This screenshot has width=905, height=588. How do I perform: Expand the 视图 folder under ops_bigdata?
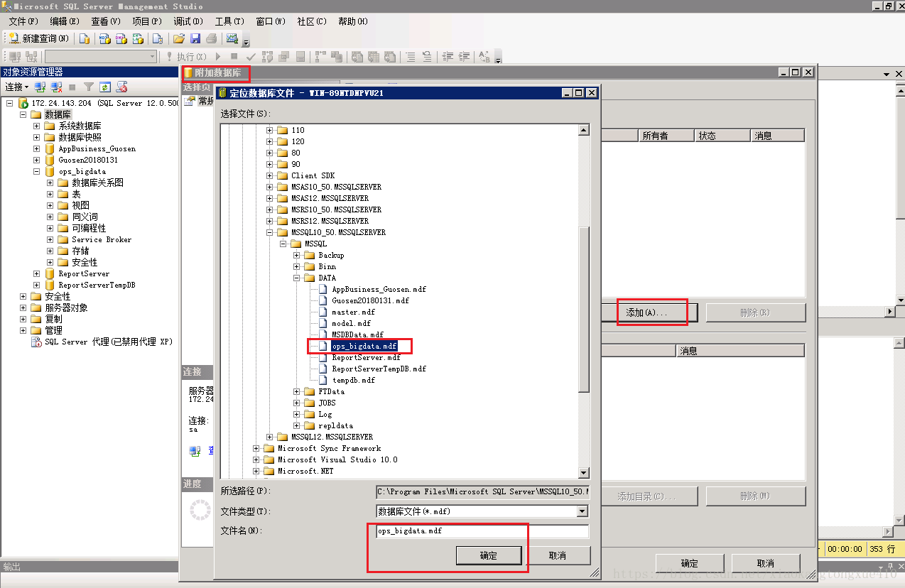50,205
